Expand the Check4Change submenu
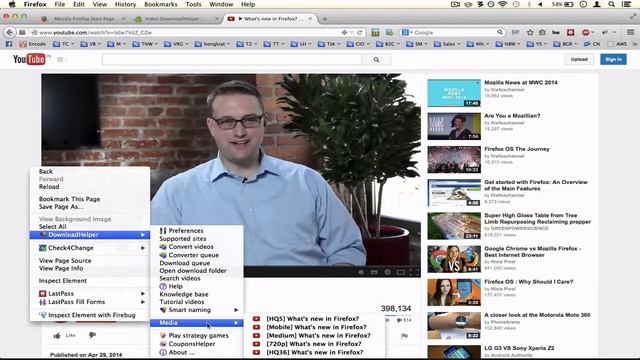 (x=90, y=248)
